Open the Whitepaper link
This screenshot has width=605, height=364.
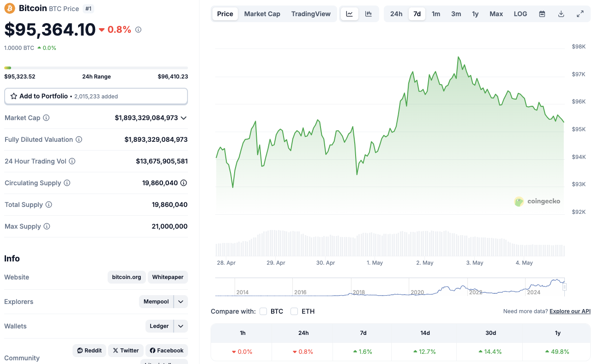click(x=168, y=277)
